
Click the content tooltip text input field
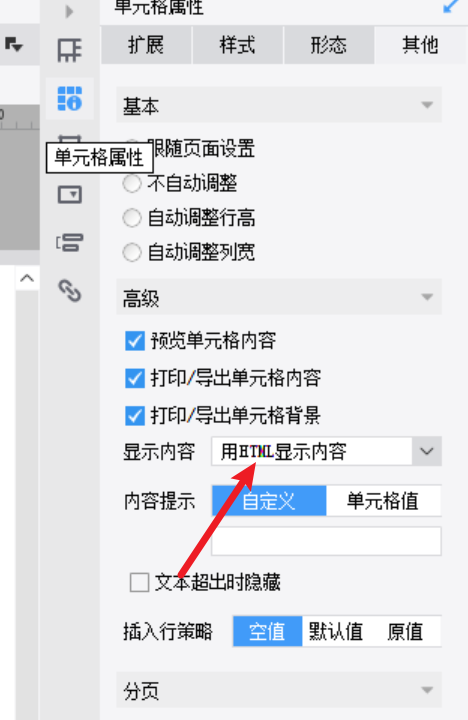327,541
